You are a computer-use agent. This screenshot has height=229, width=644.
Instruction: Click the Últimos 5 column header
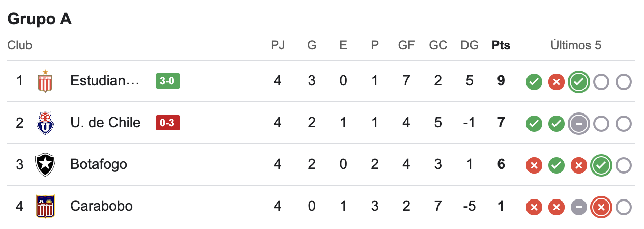[x=576, y=45]
